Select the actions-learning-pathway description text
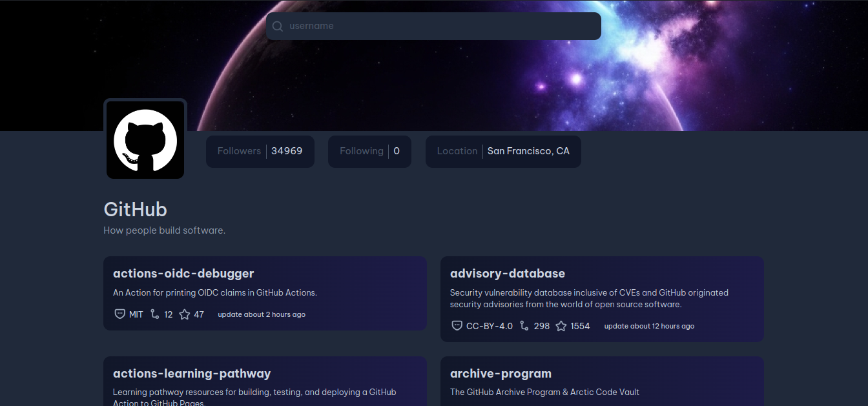The width and height of the screenshot is (868, 406). point(254,397)
